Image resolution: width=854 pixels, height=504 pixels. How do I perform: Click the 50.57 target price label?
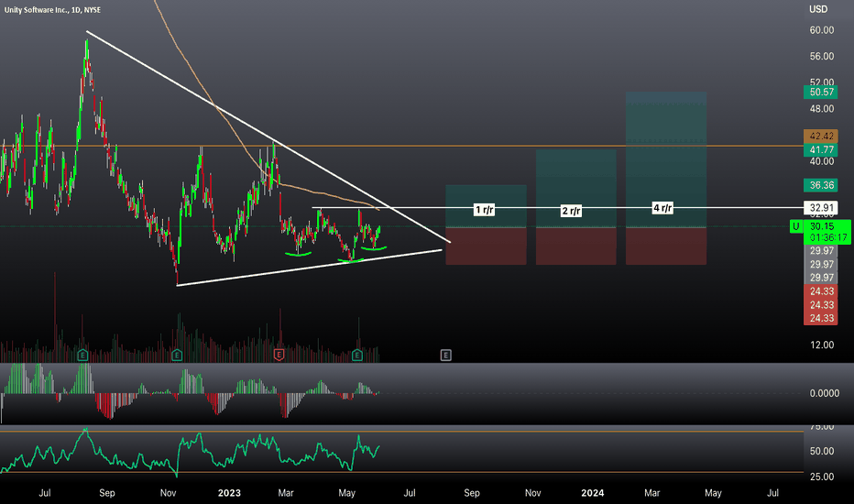(x=821, y=92)
